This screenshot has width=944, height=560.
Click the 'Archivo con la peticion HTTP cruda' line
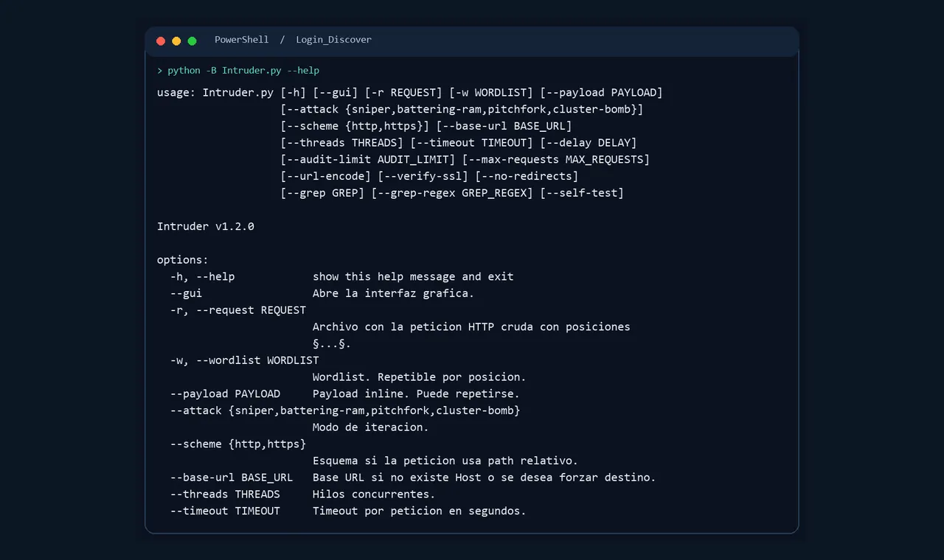(x=471, y=327)
